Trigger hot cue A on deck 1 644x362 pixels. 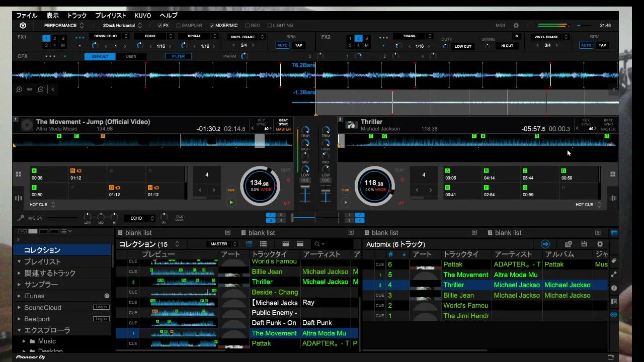pos(48,174)
